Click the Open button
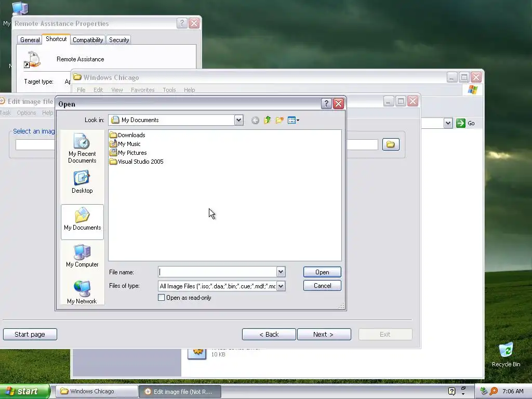 pos(322,272)
